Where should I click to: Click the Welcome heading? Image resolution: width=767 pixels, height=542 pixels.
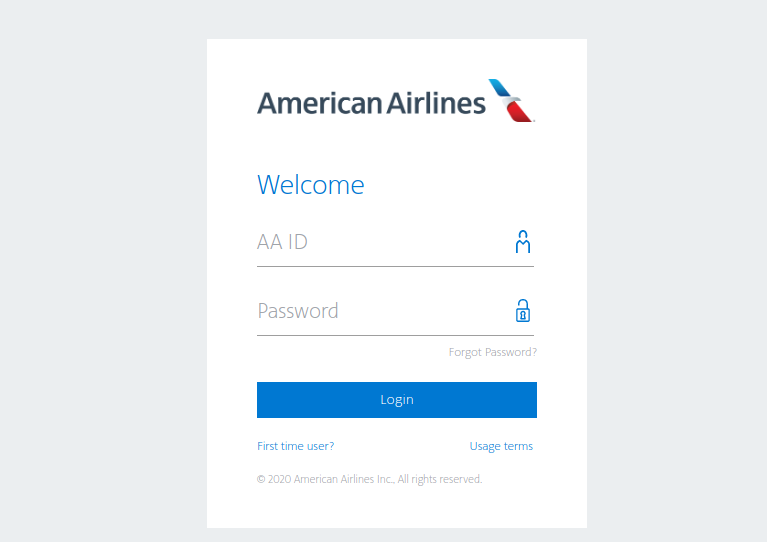click(x=311, y=185)
